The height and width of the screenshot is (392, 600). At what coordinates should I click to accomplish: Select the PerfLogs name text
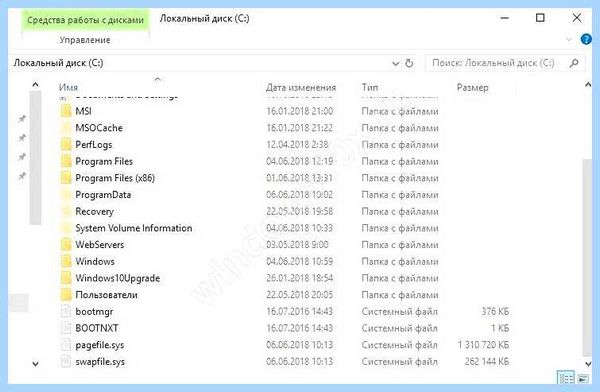(94, 145)
